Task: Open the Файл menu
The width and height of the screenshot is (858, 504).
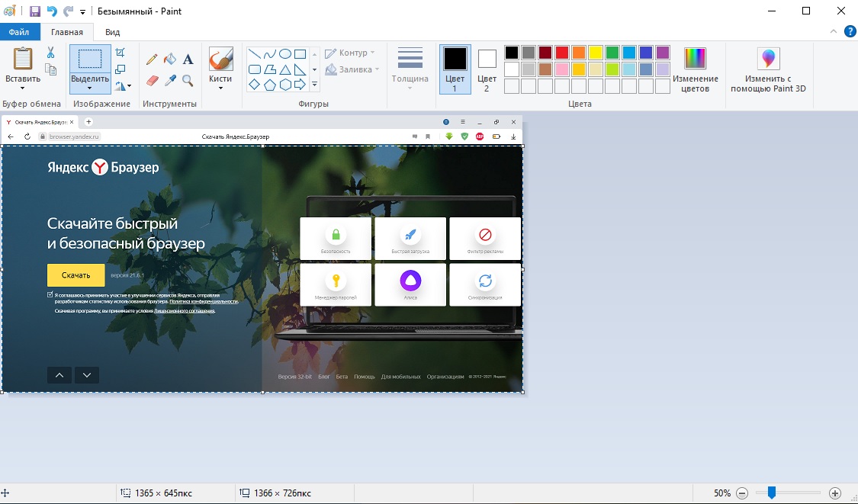Action: pyautogui.click(x=20, y=32)
